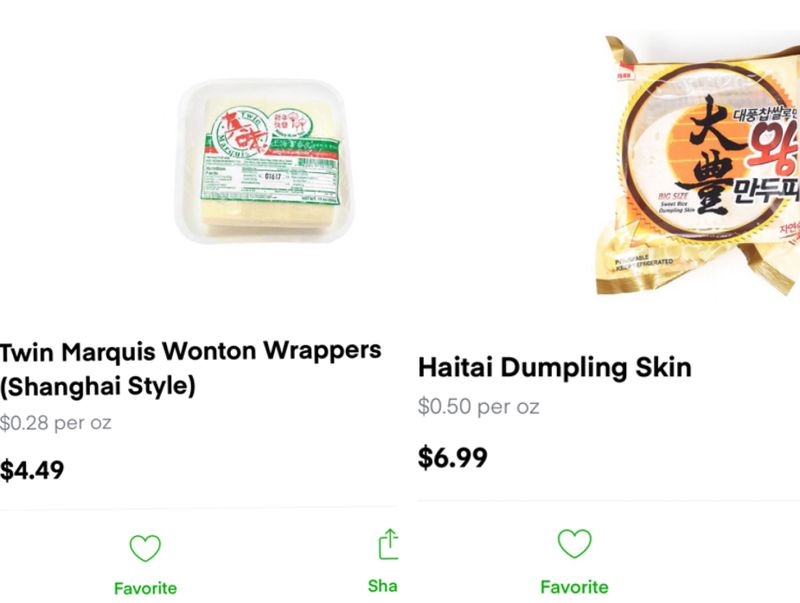Click the partially visible Share label

click(383, 586)
